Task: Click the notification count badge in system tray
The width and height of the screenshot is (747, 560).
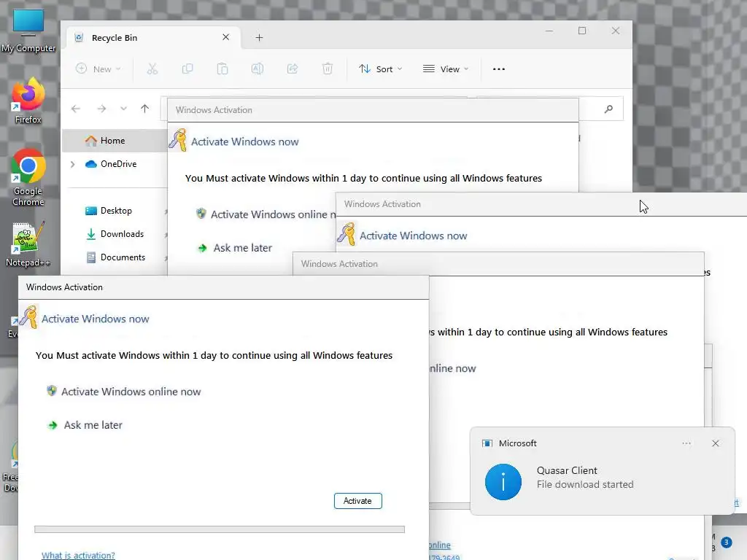Action: [726, 542]
